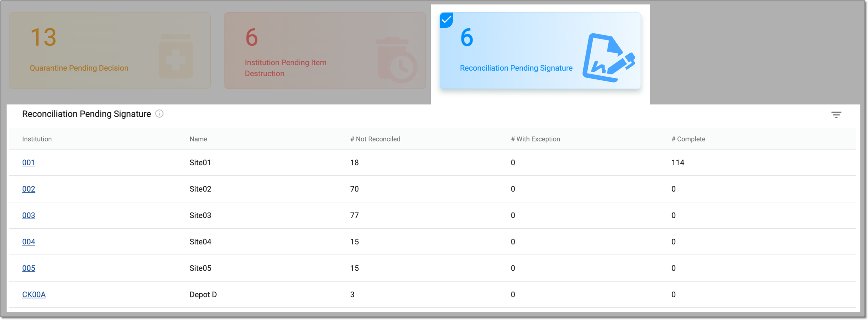This screenshot has height=320, width=868.
Task: Click the Reconciliation Pending Signature table title
Action: pos(86,114)
